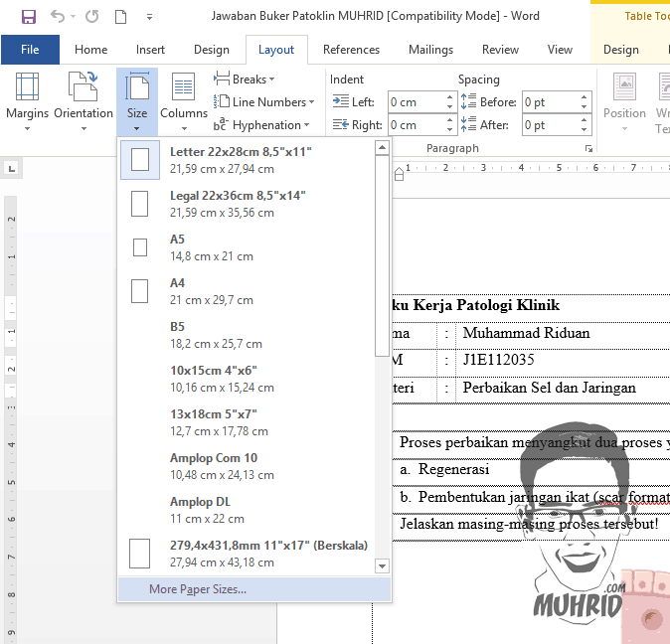Open Customize Quick Access Toolbar dropdown
Image resolution: width=670 pixels, height=644 pixels.
pyautogui.click(x=149, y=17)
